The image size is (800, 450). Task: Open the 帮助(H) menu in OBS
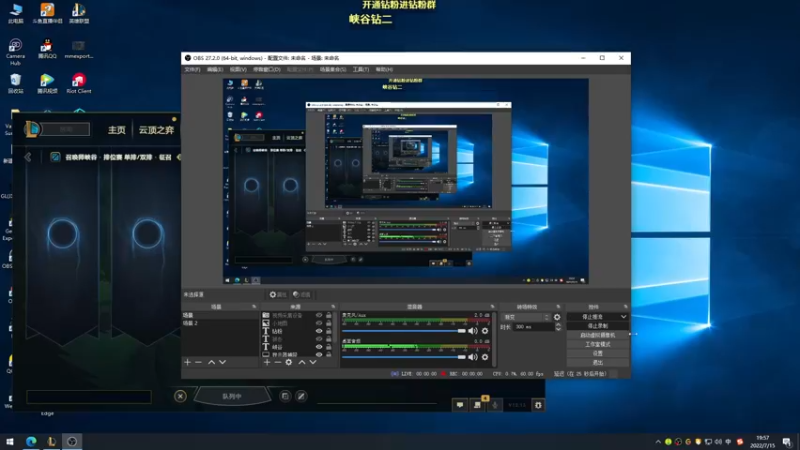[384, 69]
